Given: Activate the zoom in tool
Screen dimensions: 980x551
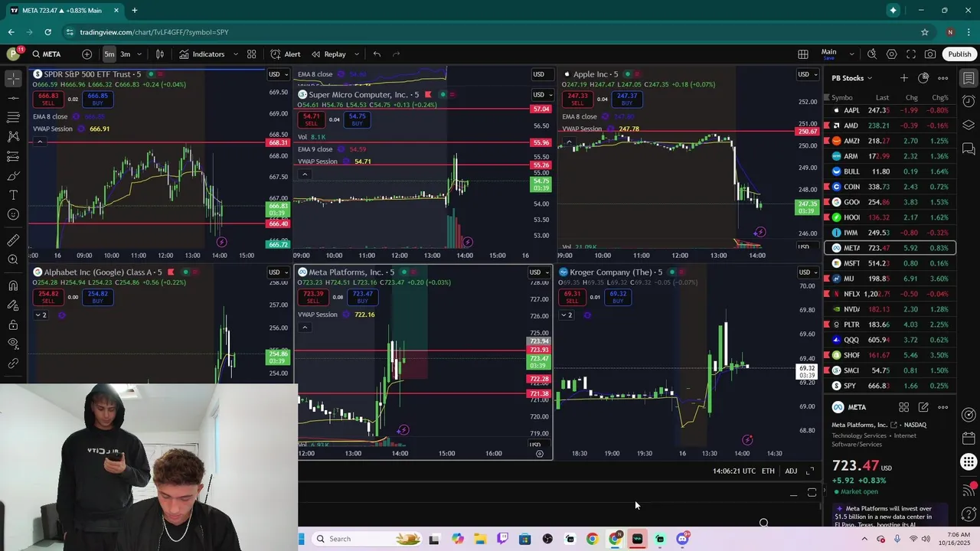Looking at the screenshot, I should click(x=13, y=259).
